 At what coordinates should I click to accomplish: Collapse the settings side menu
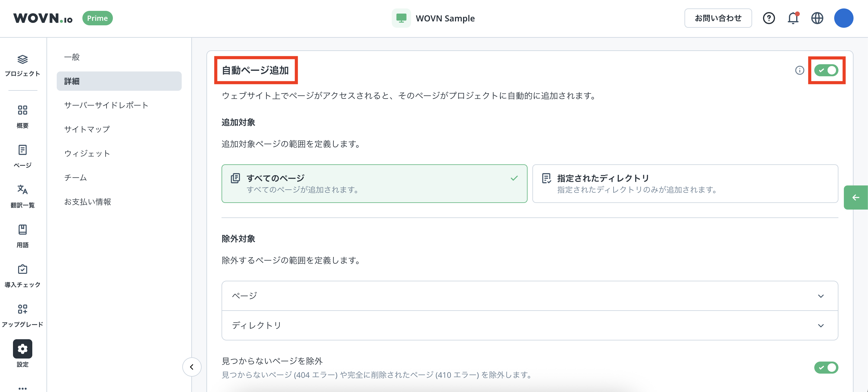pyautogui.click(x=192, y=367)
